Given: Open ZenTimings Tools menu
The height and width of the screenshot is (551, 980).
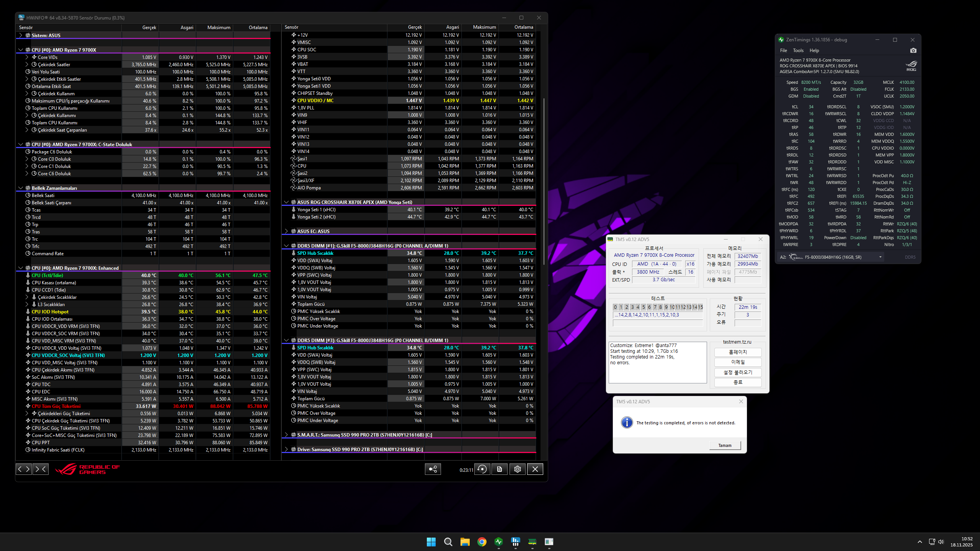Looking at the screenshot, I should coord(798,51).
